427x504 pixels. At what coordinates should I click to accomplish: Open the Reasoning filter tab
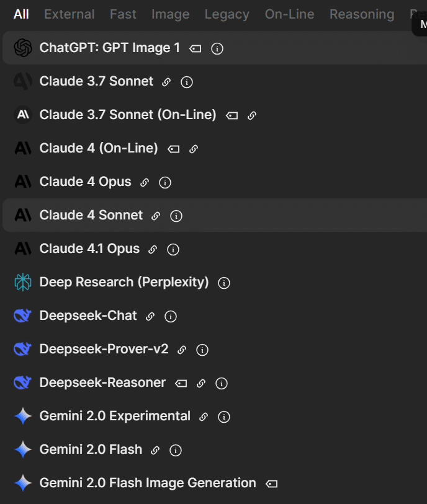362,14
